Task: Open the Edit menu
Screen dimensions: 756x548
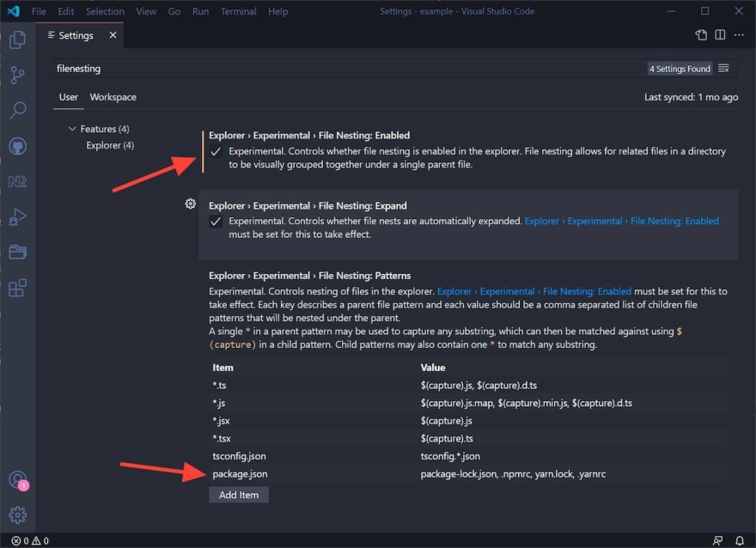Action: click(x=65, y=11)
